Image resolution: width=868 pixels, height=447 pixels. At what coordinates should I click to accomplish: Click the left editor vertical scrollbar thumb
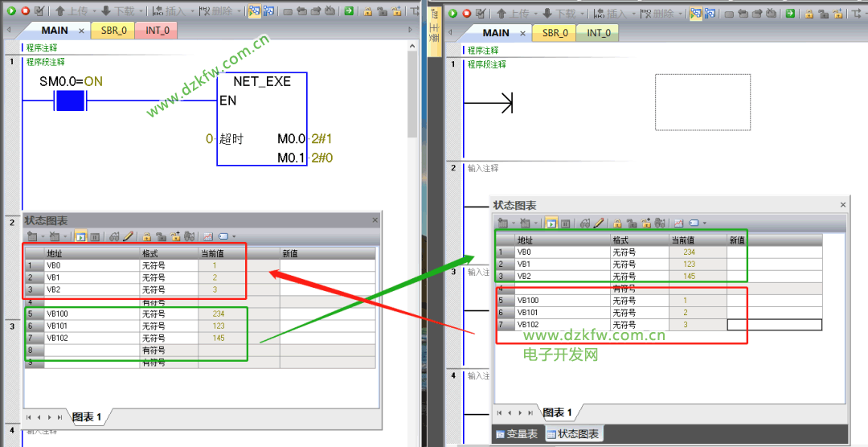click(411, 94)
